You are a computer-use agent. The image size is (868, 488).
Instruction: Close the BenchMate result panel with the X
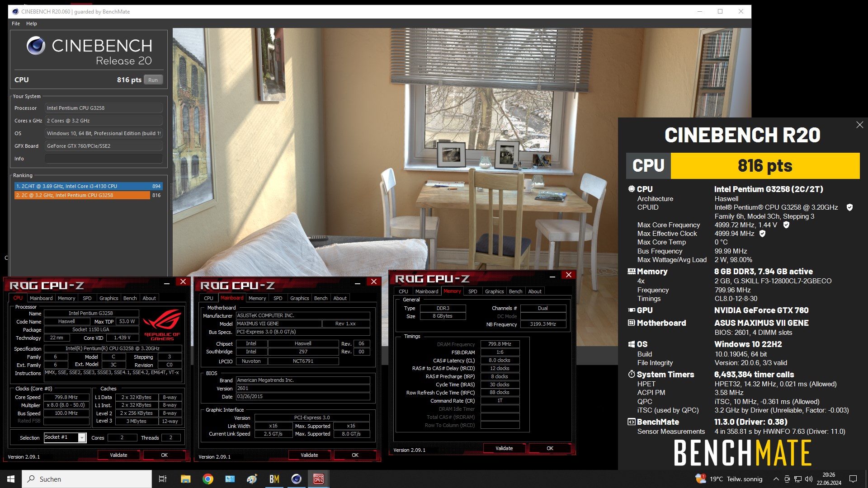859,125
